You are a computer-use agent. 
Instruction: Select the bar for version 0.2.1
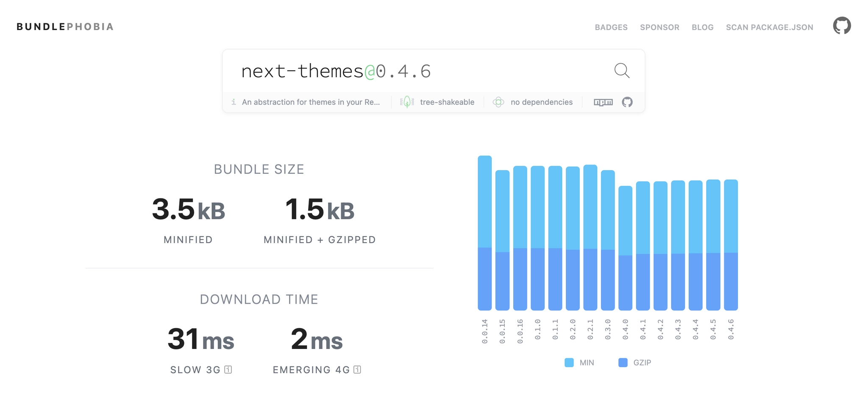590,237
